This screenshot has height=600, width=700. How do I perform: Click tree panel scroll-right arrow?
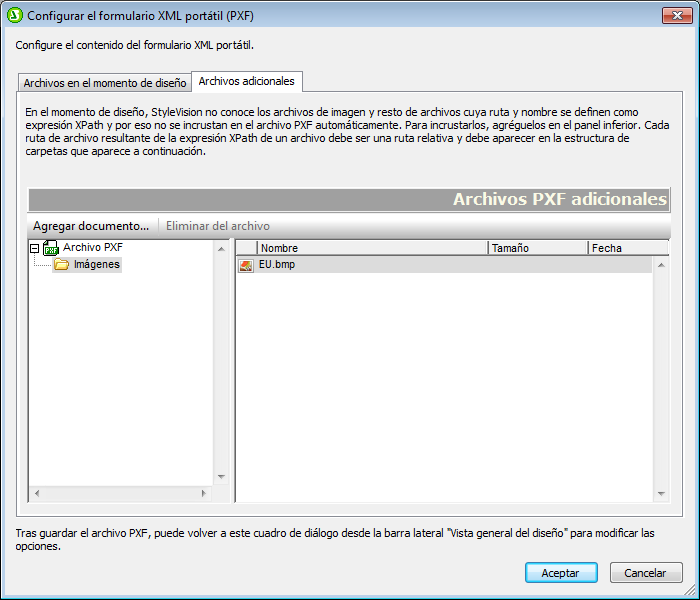204,493
